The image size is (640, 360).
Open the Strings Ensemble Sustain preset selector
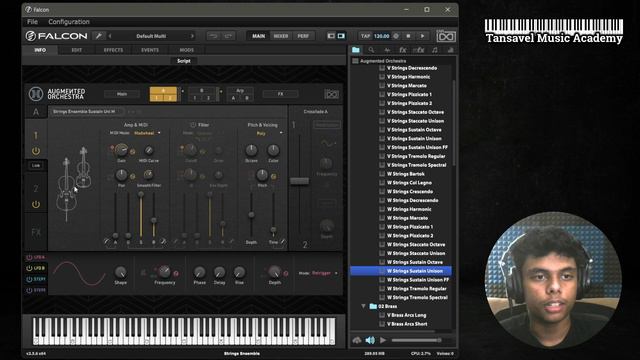pyautogui.click(x=87, y=111)
